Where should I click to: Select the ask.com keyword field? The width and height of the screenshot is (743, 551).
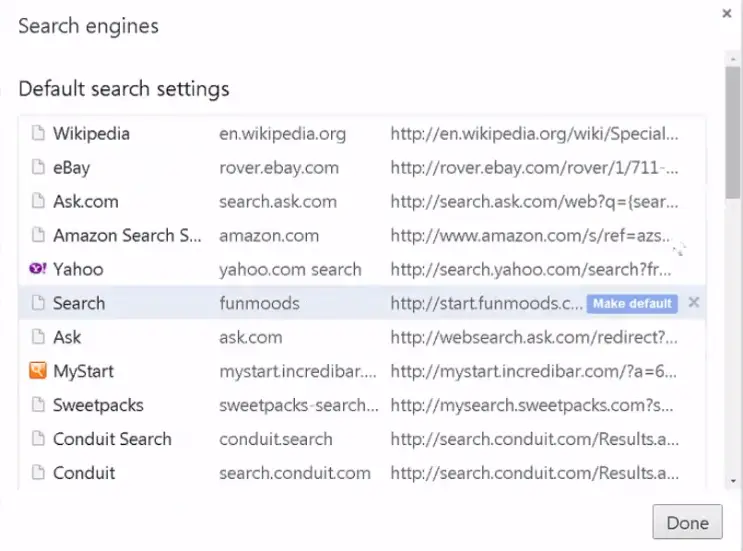251,337
